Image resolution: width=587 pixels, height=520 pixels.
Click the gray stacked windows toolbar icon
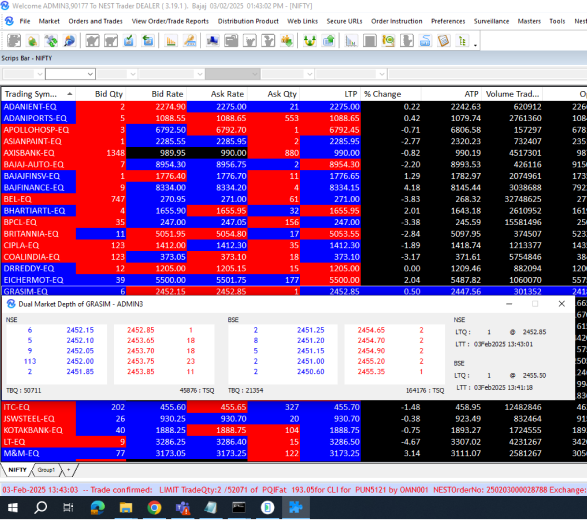tap(231, 40)
